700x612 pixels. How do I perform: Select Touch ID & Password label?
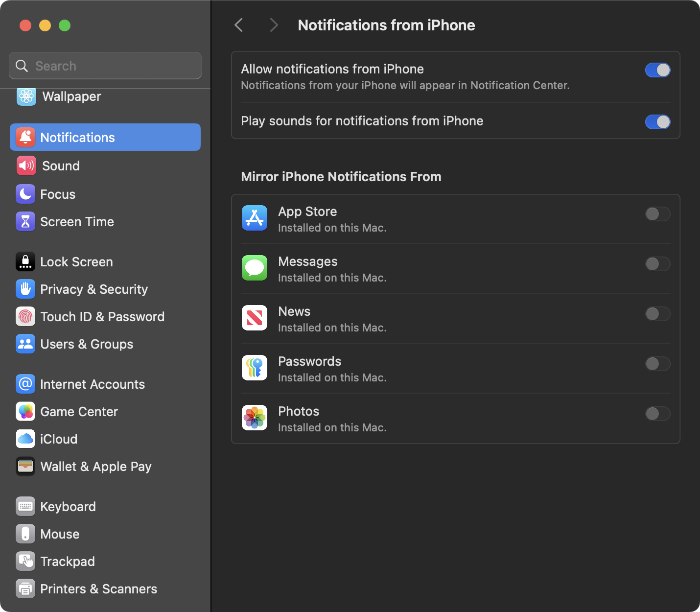point(102,317)
